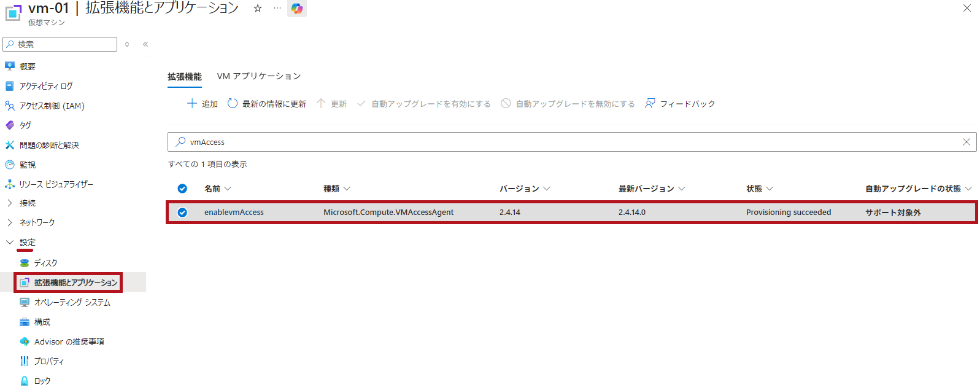Switch to the VM アプリケーション tab

[259, 76]
